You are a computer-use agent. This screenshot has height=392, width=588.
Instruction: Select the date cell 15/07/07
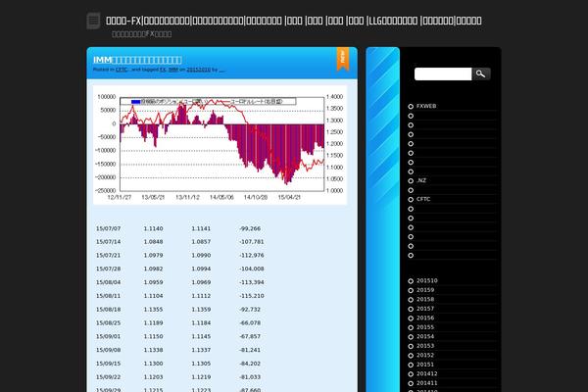tap(108, 228)
